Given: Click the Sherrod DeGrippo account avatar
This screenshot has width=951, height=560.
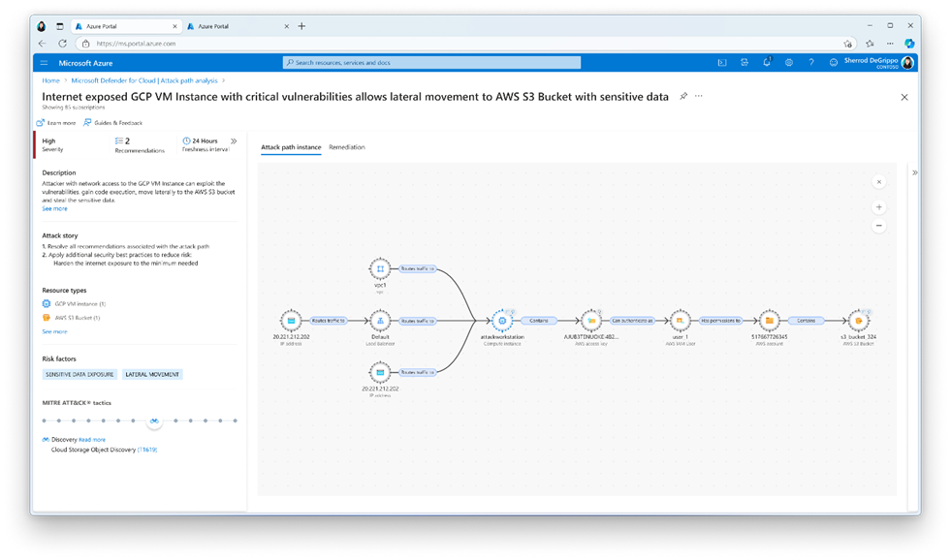Looking at the screenshot, I should 907,62.
